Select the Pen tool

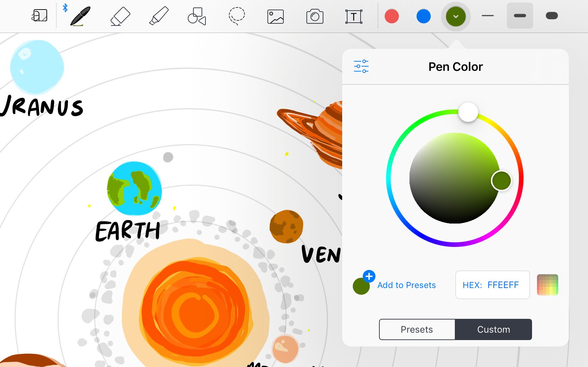click(x=80, y=16)
